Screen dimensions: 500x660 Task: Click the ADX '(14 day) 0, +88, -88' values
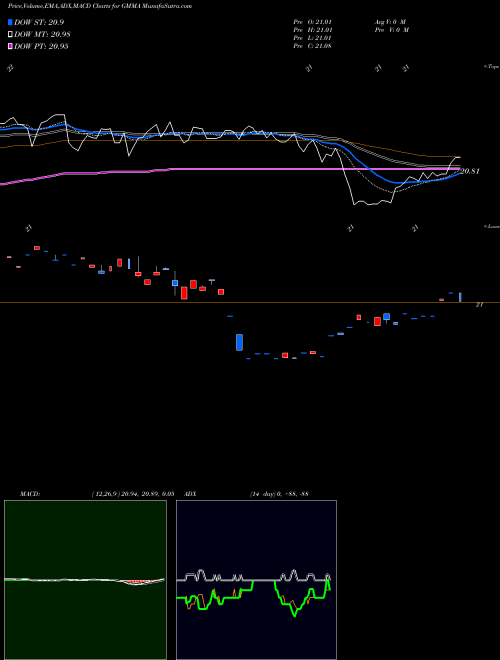point(279,494)
